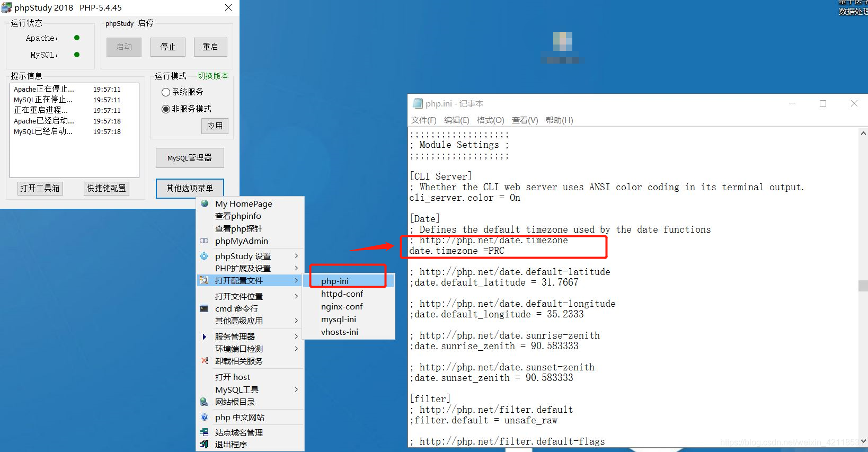Expand phpStudy 设置 submenu arrow
The height and width of the screenshot is (452, 868).
click(296, 256)
